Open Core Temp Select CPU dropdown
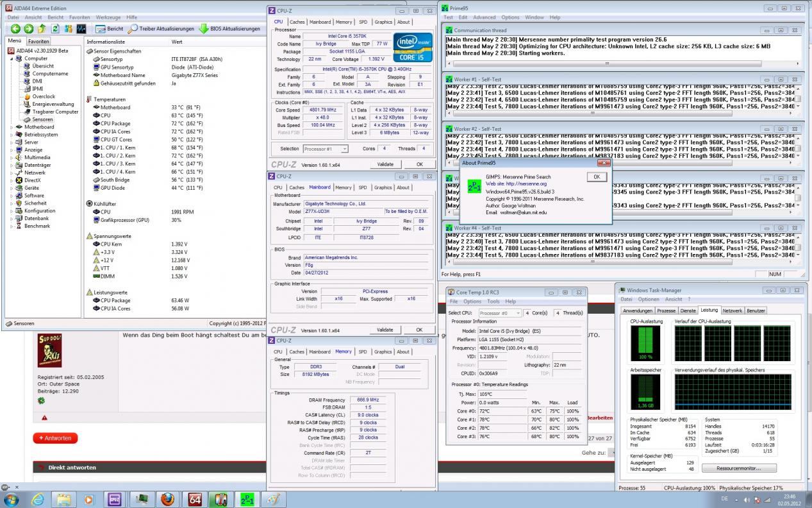Screen dimensions: 812x508 499,313
